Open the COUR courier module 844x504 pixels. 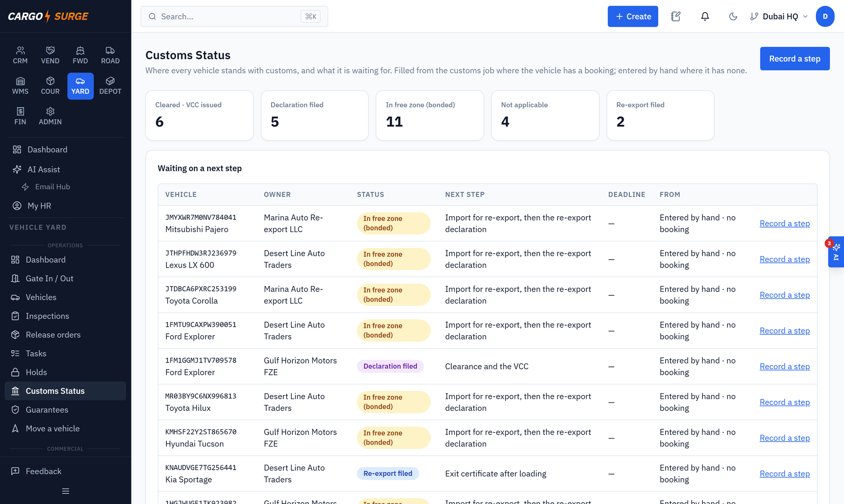pos(50,86)
